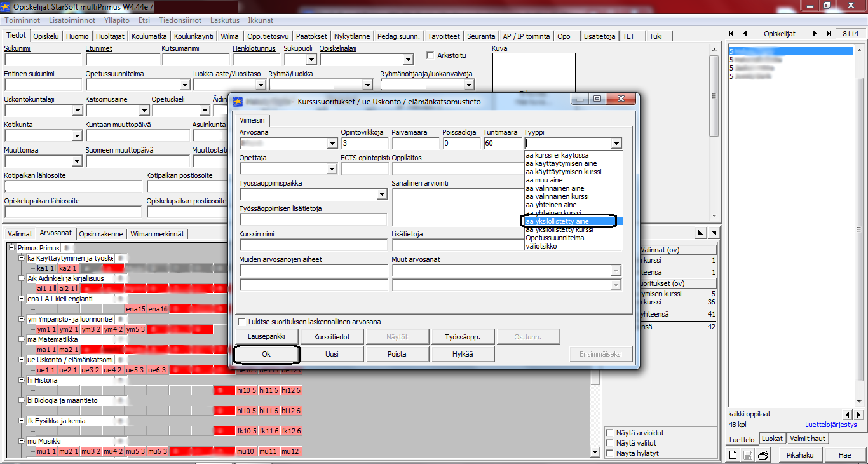Select 'Opetussuunnitelma' in type list
This screenshot has width=868, height=464.
pos(574,238)
